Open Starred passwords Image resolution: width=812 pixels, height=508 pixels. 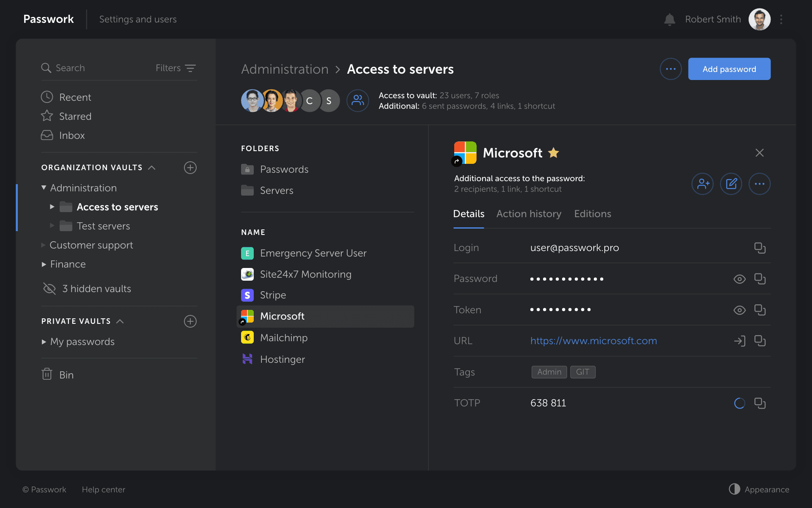click(66, 116)
